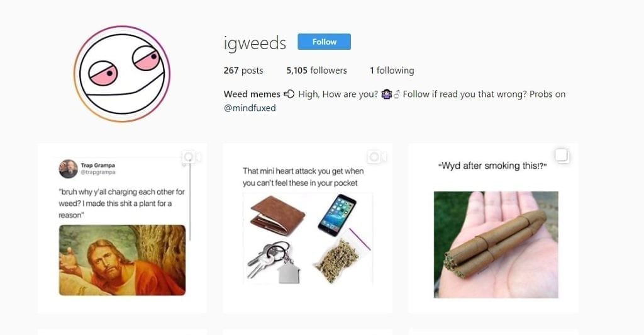Click the @trapgrampa handle in first post
The image size is (644, 335).
tap(98, 173)
